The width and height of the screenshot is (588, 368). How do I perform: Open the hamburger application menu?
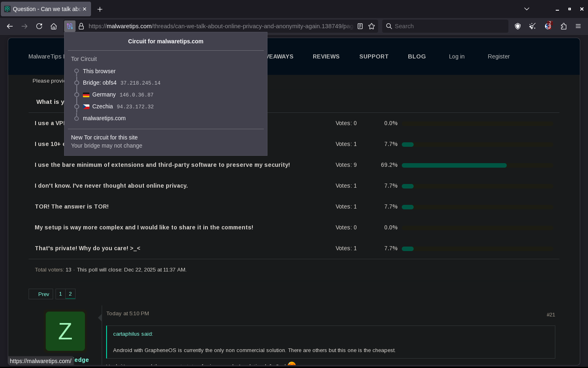click(x=578, y=26)
